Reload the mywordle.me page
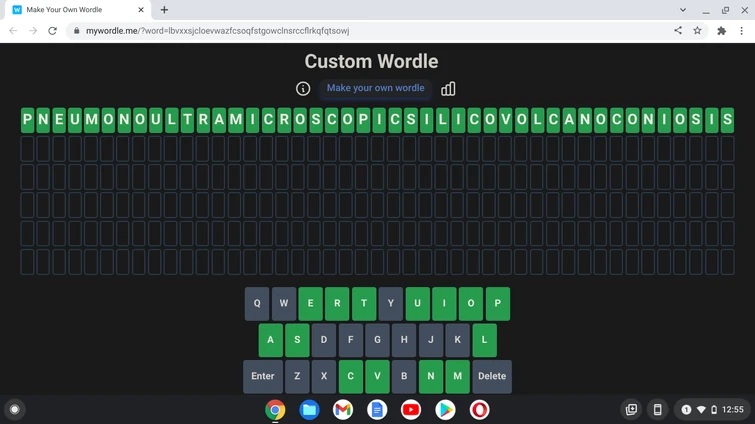Screen dimensions: 755x424 pos(52,31)
